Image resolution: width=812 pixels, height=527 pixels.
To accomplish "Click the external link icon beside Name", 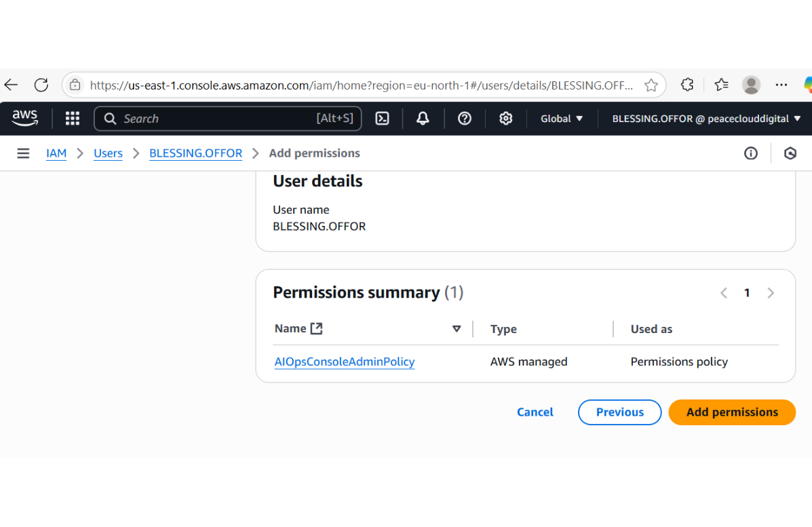I will 316,329.
